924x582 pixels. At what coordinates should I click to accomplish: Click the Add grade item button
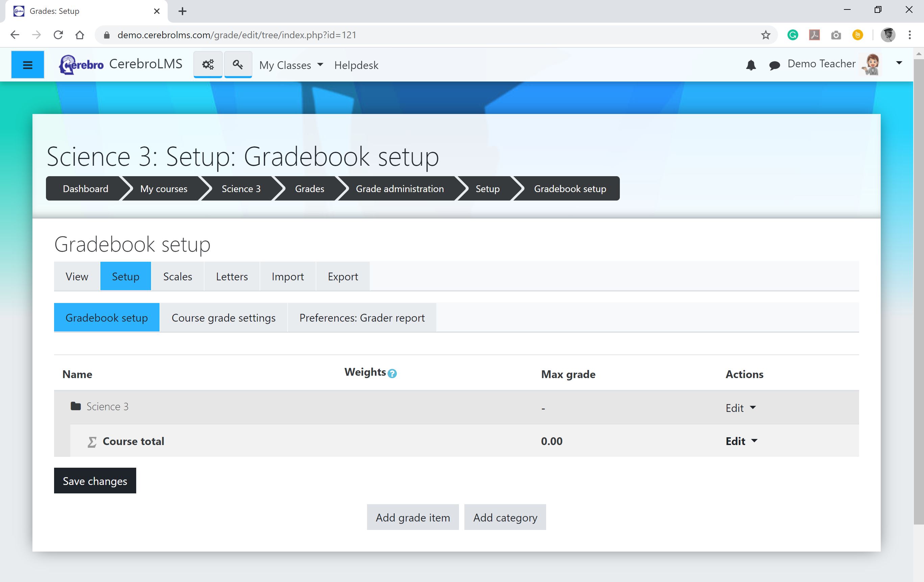pyautogui.click(x=413, y=517)
